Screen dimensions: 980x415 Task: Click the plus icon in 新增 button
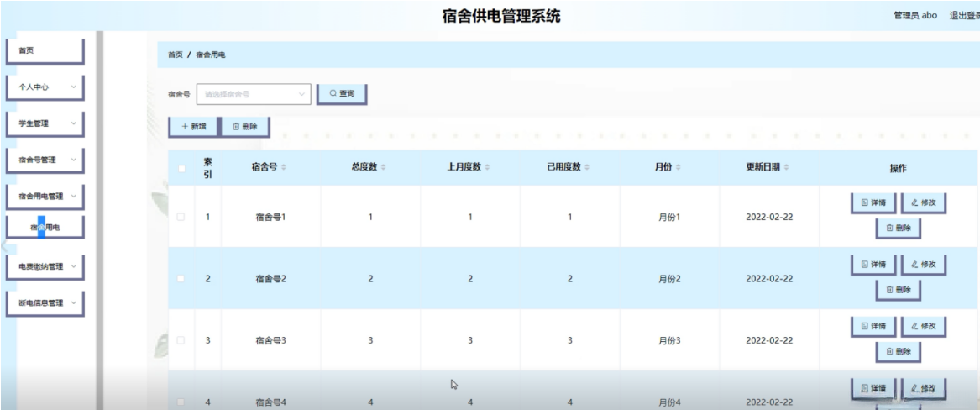click(185, 126)
